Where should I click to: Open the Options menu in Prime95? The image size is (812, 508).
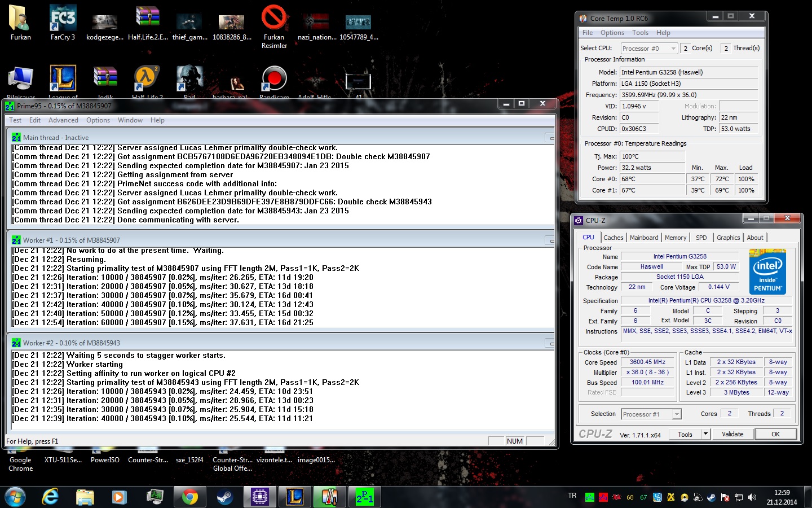point(98,120)
